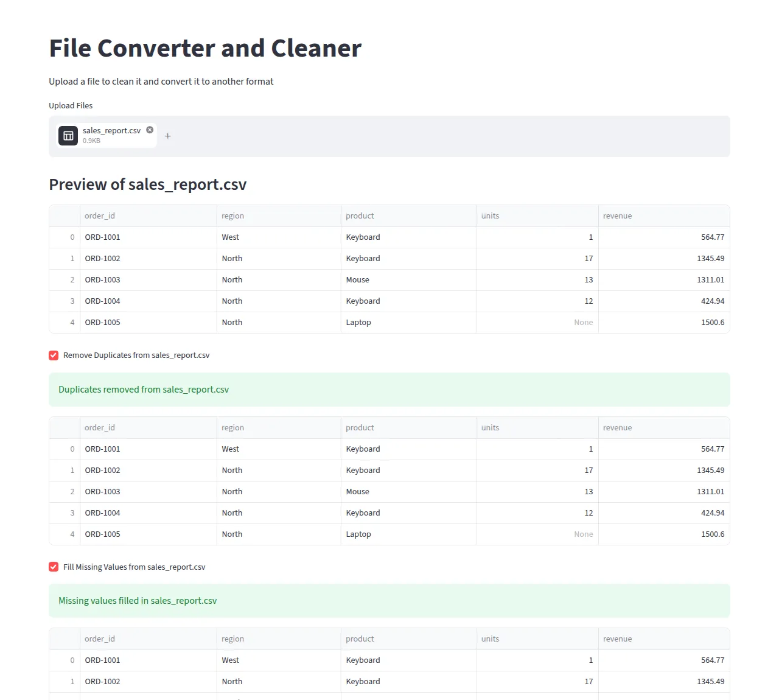Sort duplicates-removed table by order_id header
This screenshot has width=779, height=700.
pyautogui.click(x=148, y=428)
